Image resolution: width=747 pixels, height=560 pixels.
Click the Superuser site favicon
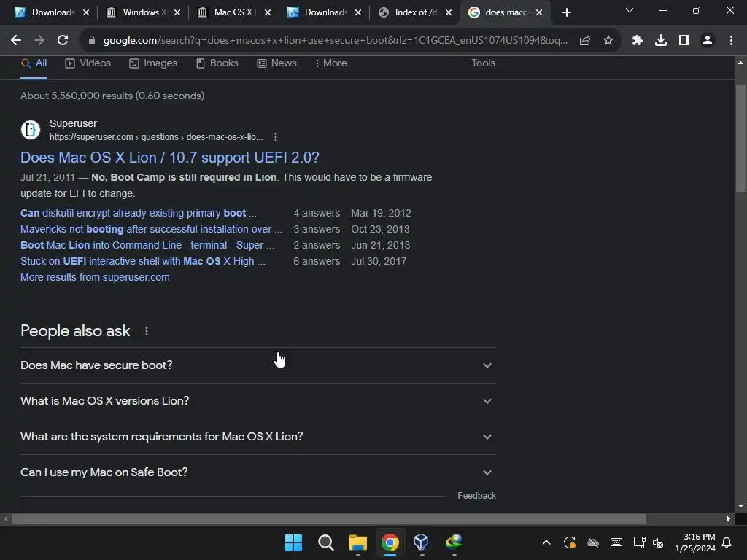pyautogui.click(x=31, y=130)
